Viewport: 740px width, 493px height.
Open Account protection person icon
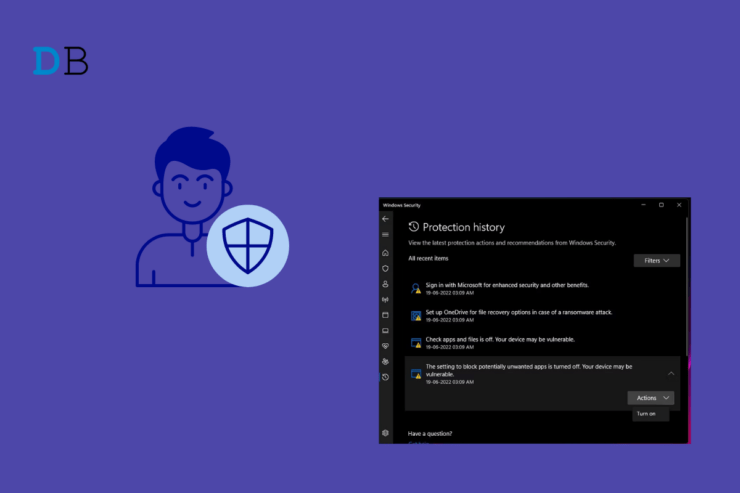[386, 284]
